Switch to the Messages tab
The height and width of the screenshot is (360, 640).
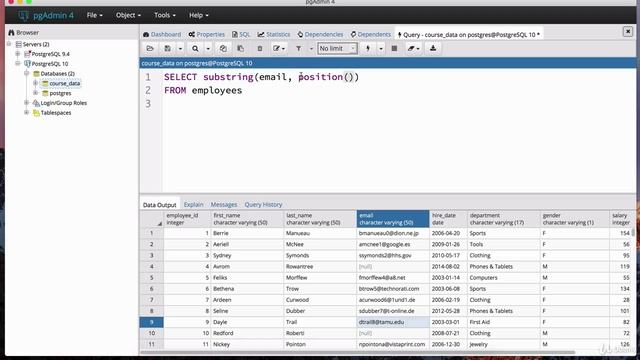click(224, 204)
